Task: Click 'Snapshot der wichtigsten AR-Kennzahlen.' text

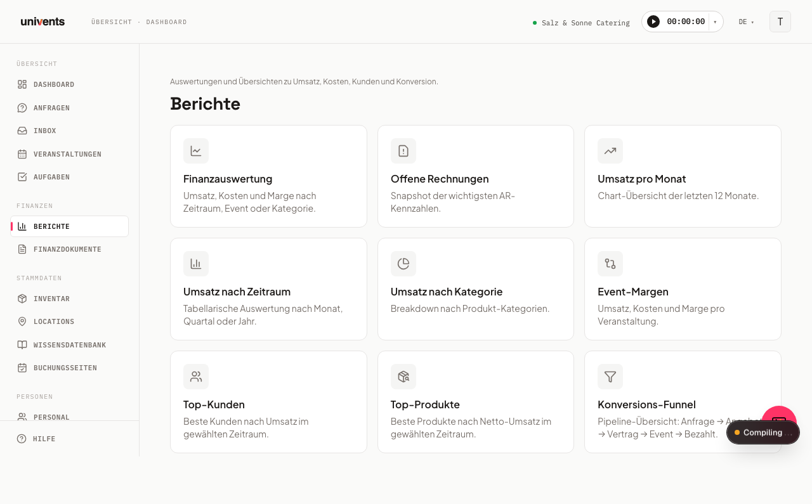Action: click(453, 202)
